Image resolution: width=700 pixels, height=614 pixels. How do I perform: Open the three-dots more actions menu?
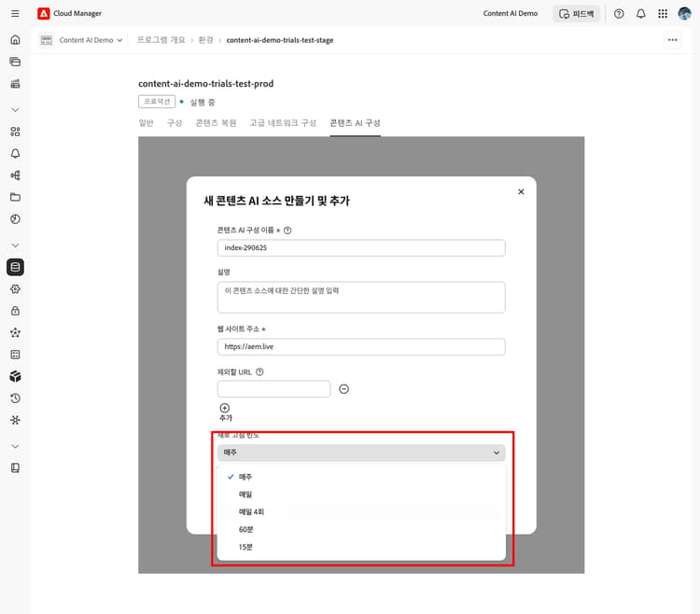point(672,40)
